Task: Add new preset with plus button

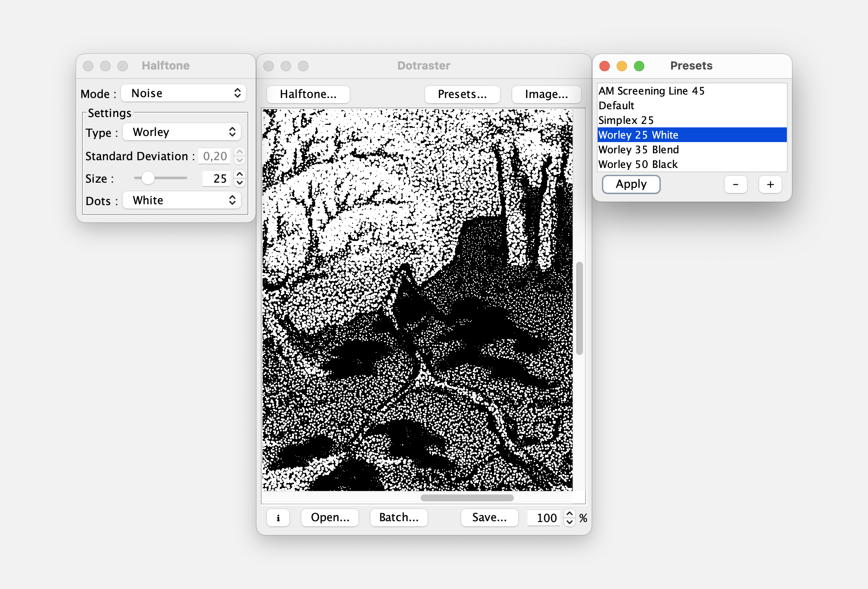Action: [770, 184]
